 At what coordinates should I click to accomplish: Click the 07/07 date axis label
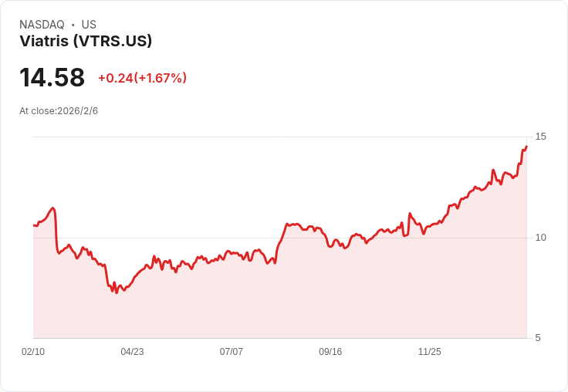pos(231,351)
